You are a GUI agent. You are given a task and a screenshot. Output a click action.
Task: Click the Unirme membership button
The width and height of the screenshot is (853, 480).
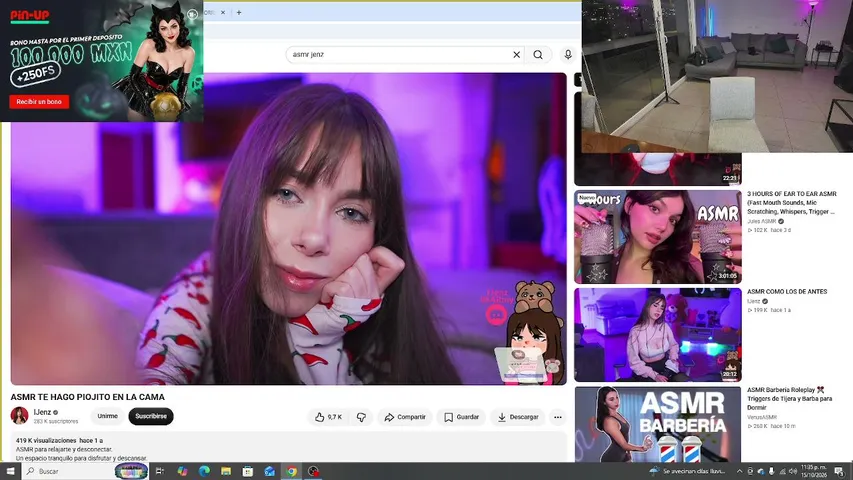pos(107,416)
